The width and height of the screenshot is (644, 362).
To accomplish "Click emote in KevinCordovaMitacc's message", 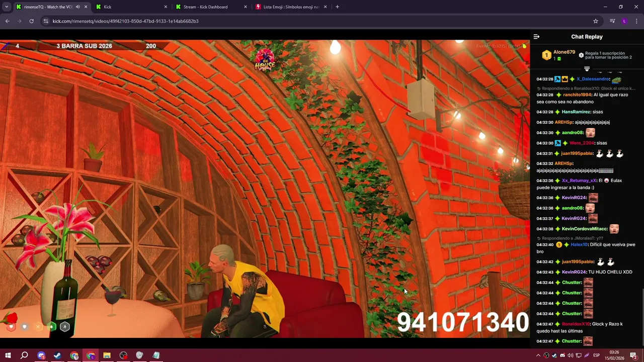I will 614,229.
